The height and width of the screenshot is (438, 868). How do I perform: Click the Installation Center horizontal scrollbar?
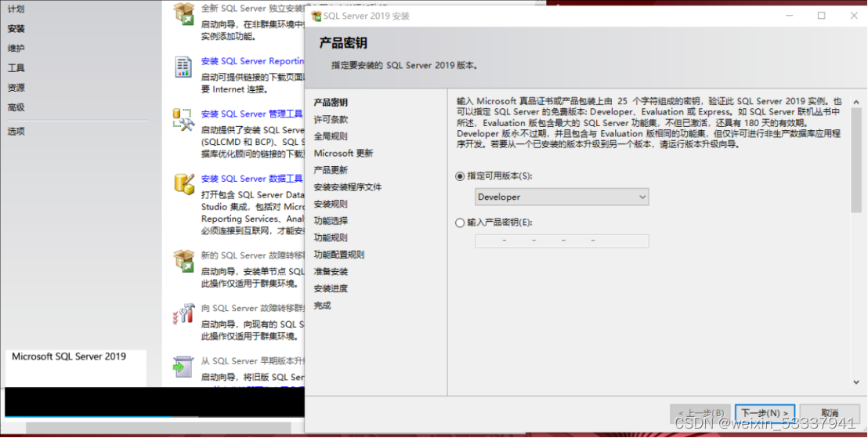158,428
